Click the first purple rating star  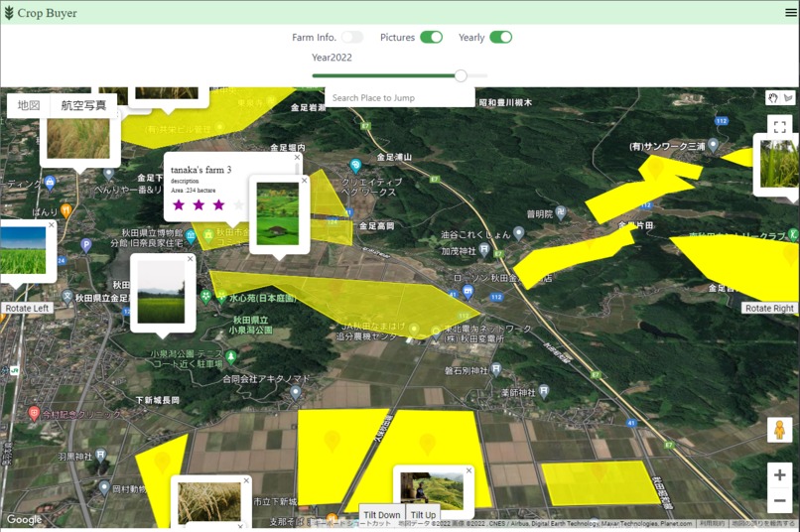point(179,205)
